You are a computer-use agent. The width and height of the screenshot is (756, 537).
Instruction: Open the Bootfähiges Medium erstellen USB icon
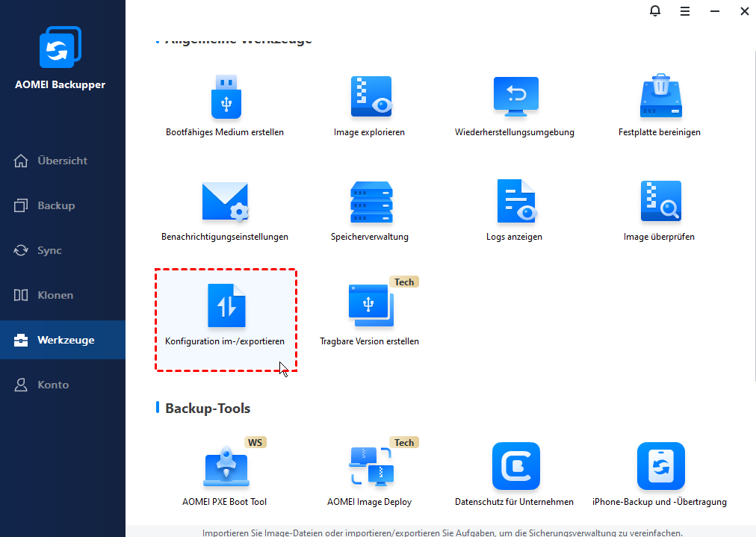pos(226,96)
